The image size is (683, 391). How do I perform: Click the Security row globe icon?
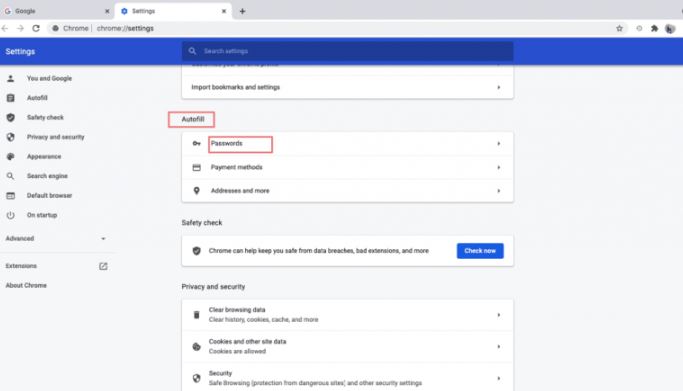(x=196, y=378)
